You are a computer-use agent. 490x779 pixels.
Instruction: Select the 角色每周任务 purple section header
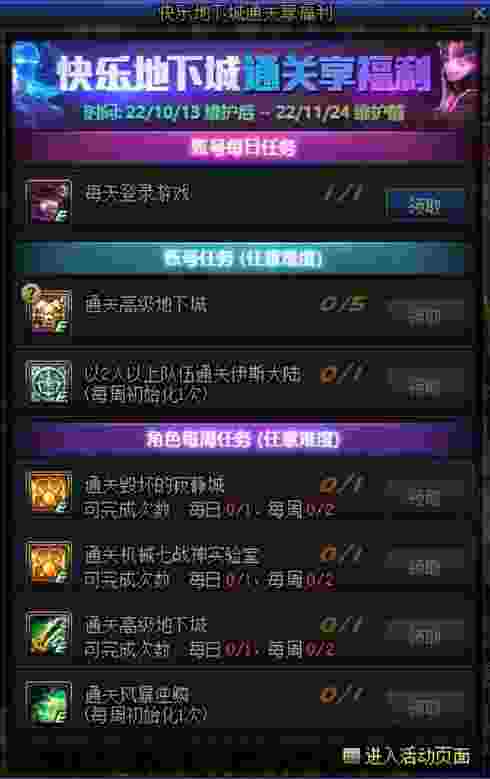(x=242, y=439)
